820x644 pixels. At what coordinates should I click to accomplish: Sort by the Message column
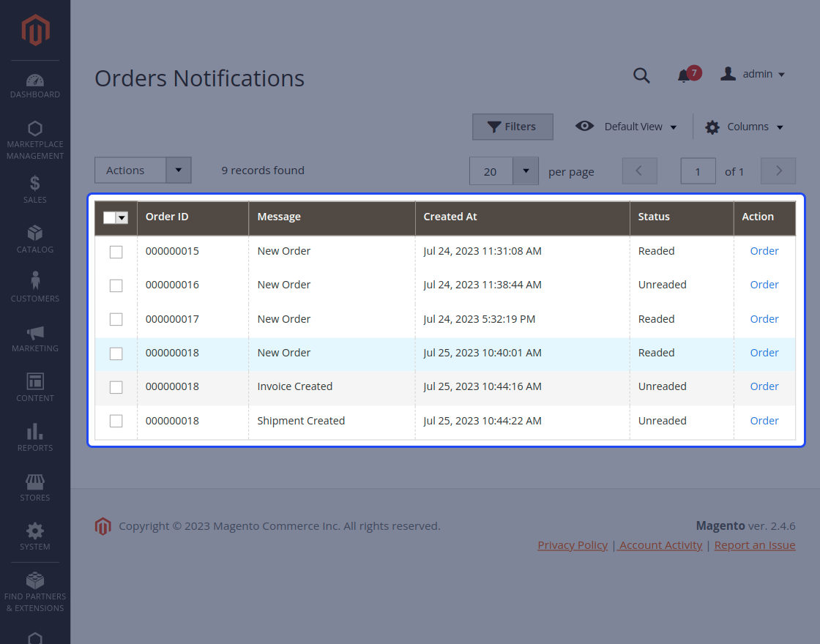[x=332, y=217]
